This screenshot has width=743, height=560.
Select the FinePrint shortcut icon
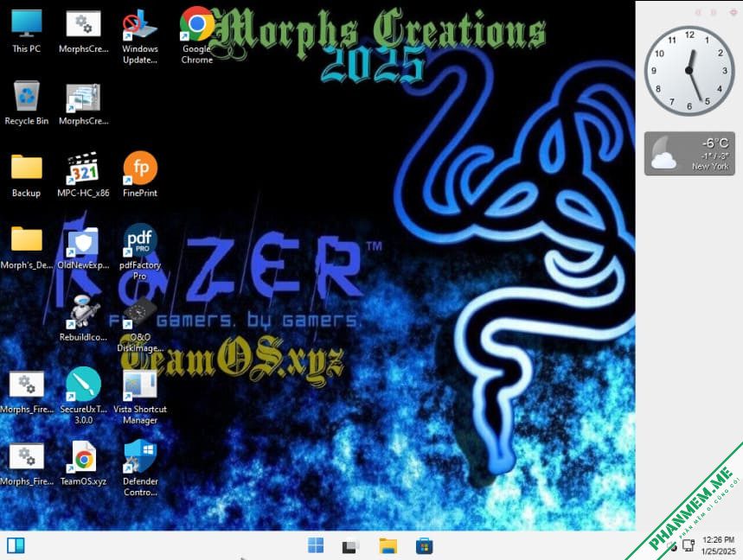[x=140, y=175]
